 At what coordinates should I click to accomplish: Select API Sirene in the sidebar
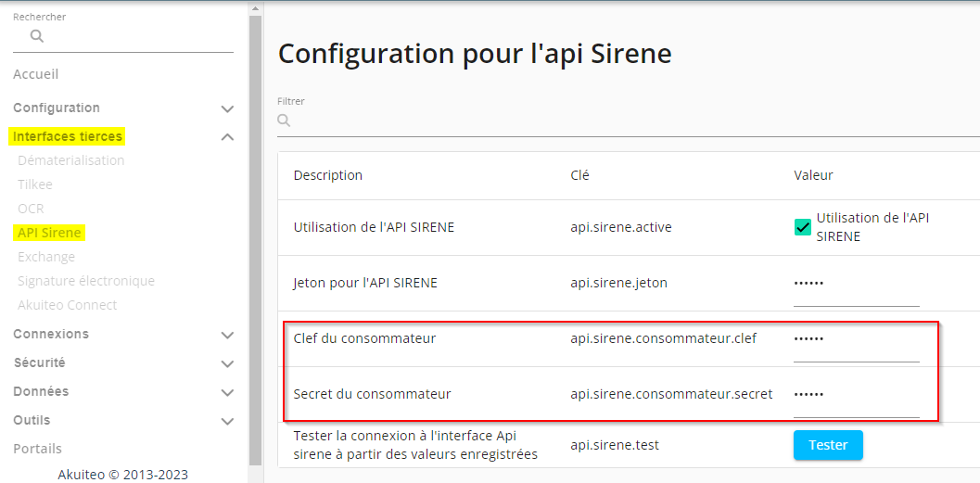point(50,233)
